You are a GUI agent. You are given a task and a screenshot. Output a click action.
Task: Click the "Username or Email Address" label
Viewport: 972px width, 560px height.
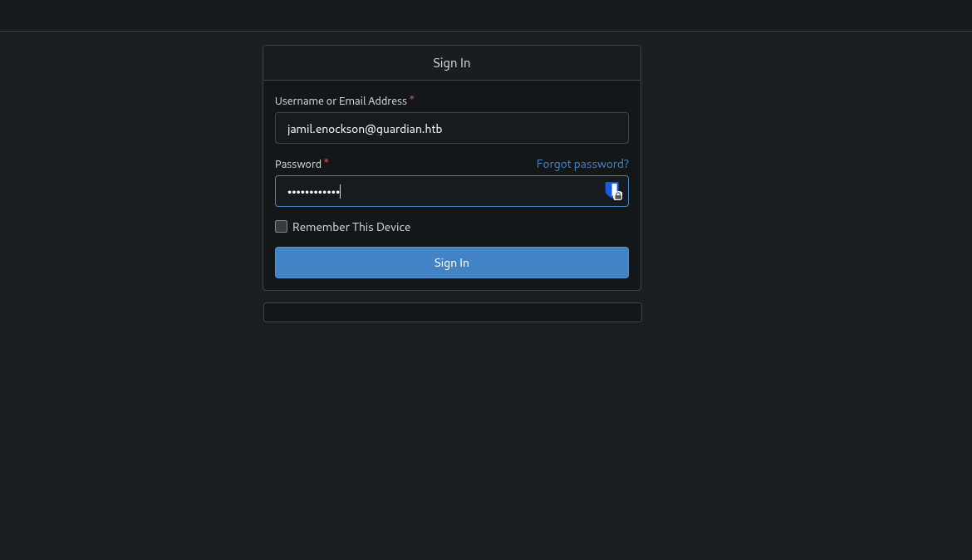pyautogui.click(x=341, y=101)
